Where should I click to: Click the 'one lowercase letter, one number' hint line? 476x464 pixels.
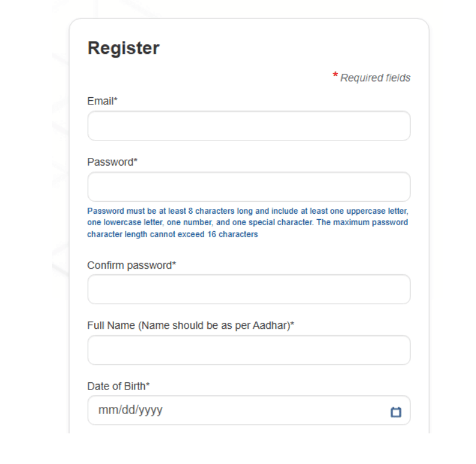[247, 223]
